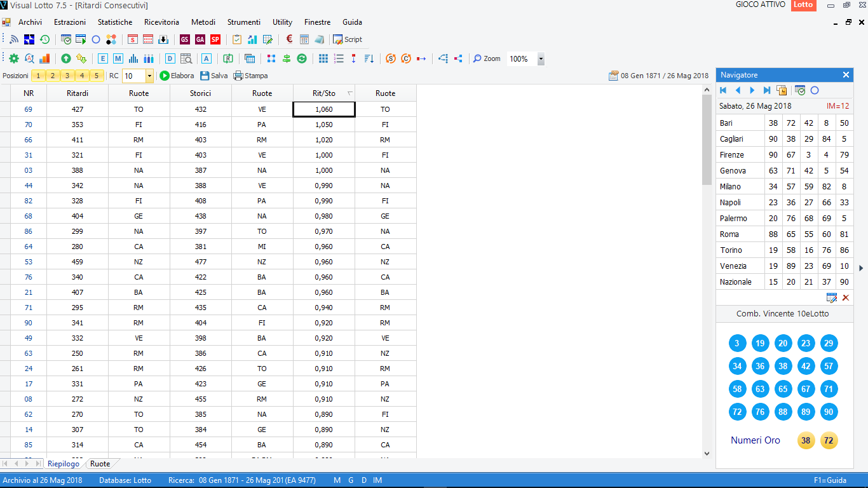
Task: Click the Lotto active game button
Action: point(803,4)
